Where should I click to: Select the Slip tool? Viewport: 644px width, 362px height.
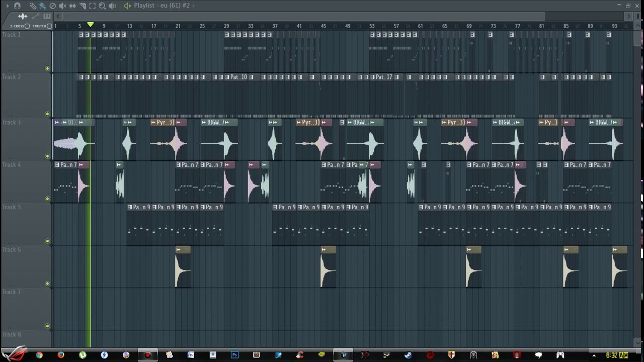click(72, 6)
